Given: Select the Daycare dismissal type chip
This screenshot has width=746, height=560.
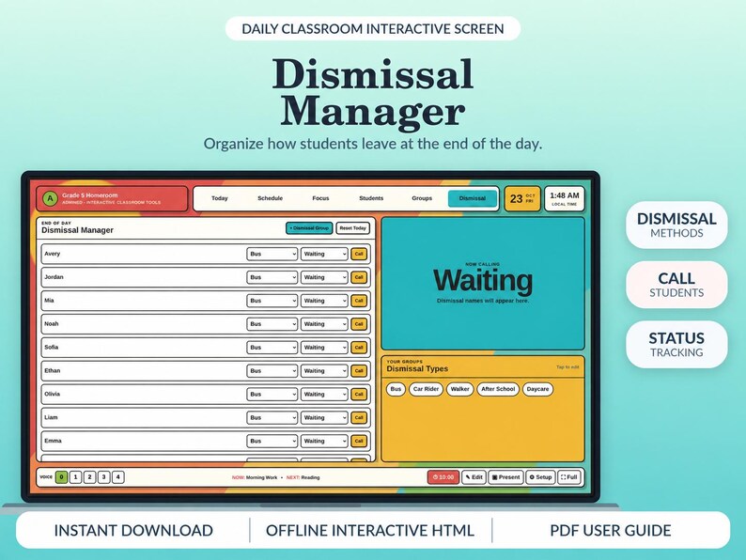Looking at the screenshot, I should click(x=537, y=389).
